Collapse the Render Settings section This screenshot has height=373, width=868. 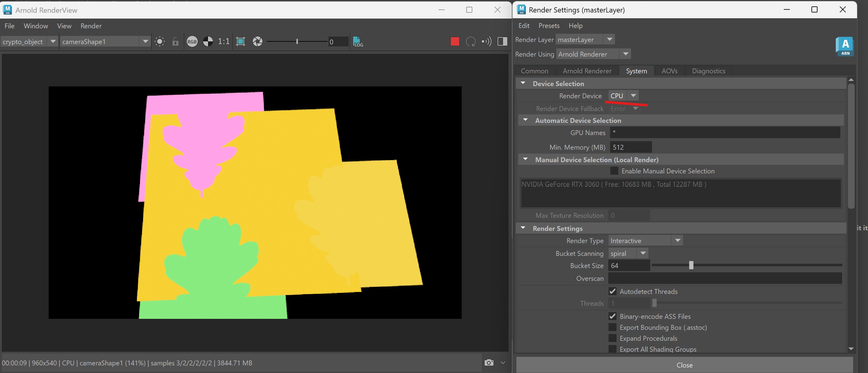pyautogui.click(x=523, y=228)
